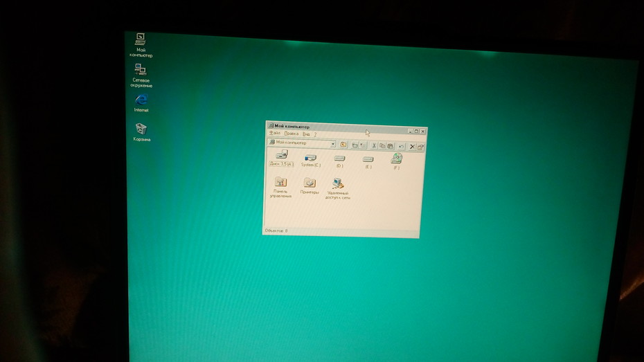This screenshot has height=362, width=644.
Task: Click the Map Network Drive toolbar button
Action: point(355,145)
